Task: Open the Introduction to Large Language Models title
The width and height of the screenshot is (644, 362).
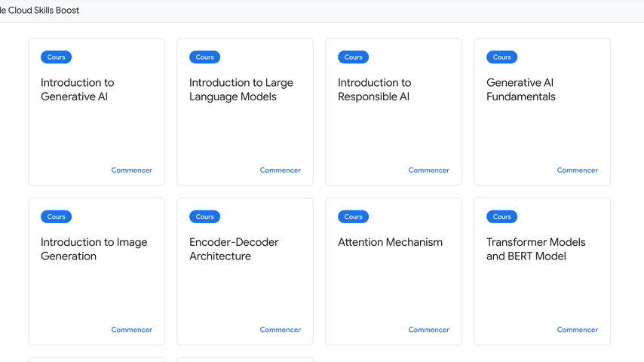Action: 241,90
